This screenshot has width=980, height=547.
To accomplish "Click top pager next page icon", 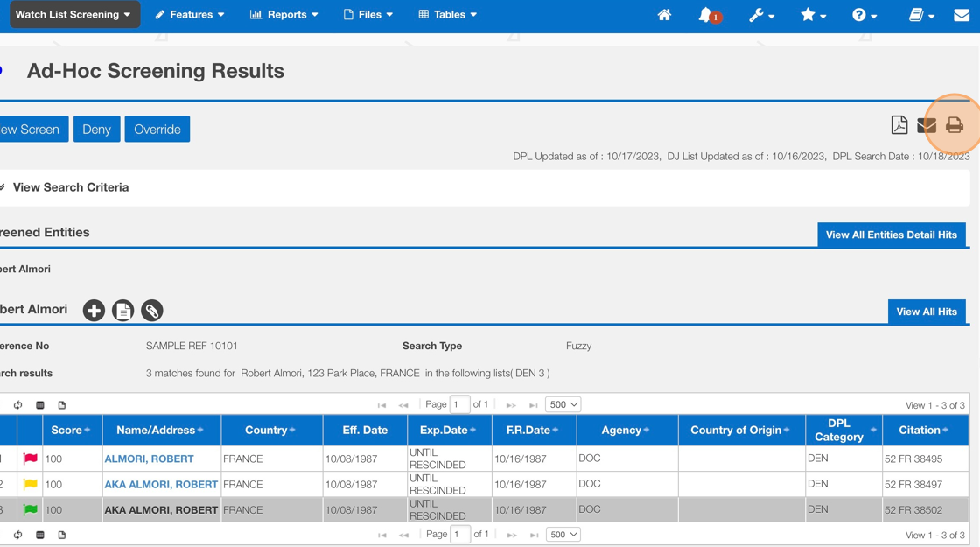I will (511, 405).
